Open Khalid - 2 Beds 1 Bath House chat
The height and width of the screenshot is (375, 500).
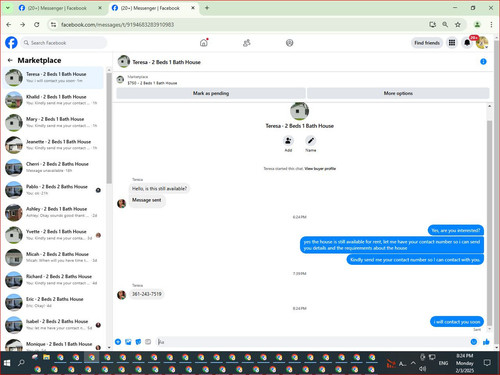[53, 100]
